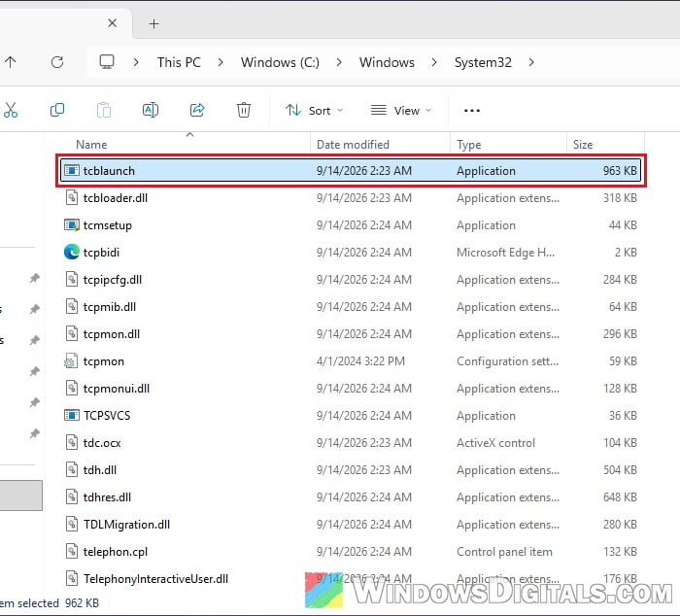Screen dimensions: 680x616
Task: Select the tcpmon configuration settings file name
Action: coord(104,361)
